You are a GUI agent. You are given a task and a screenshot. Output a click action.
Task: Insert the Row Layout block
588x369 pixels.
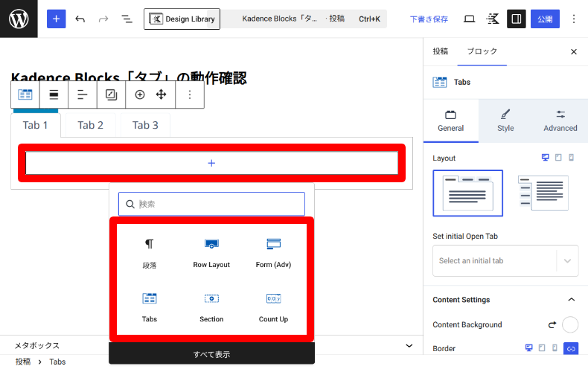[x=211, y=253]
